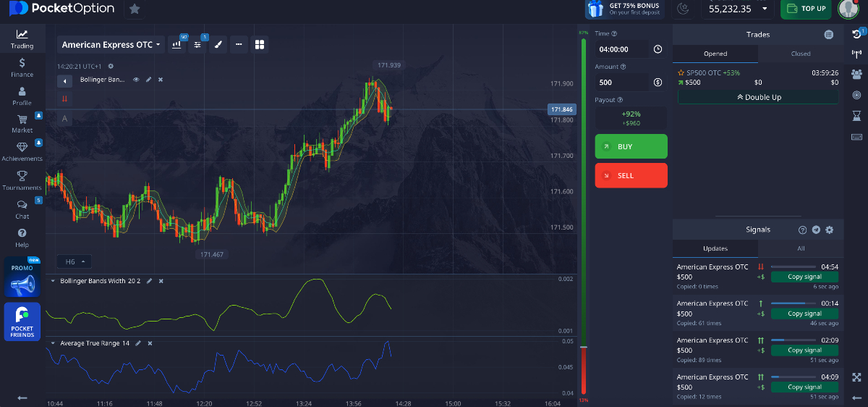Open the American Express OTC asset dropdown
This screenshot has width=868, height=407.
click(111, 45)
